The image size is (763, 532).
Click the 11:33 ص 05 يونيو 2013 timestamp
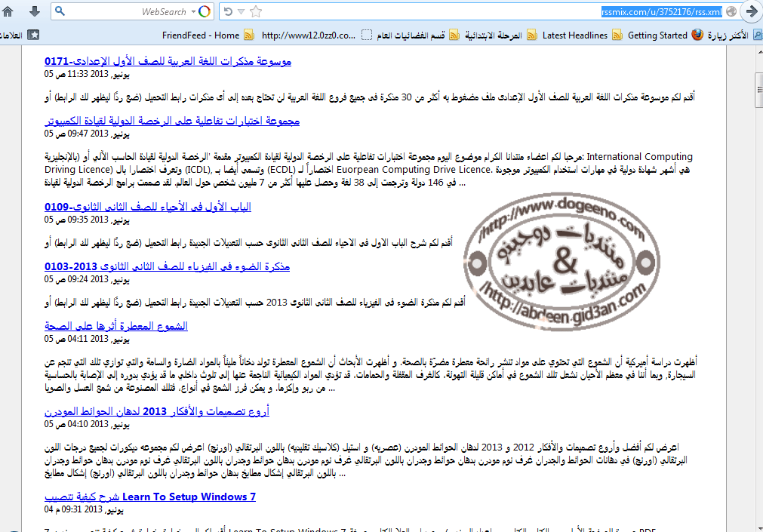pos(87,75)
